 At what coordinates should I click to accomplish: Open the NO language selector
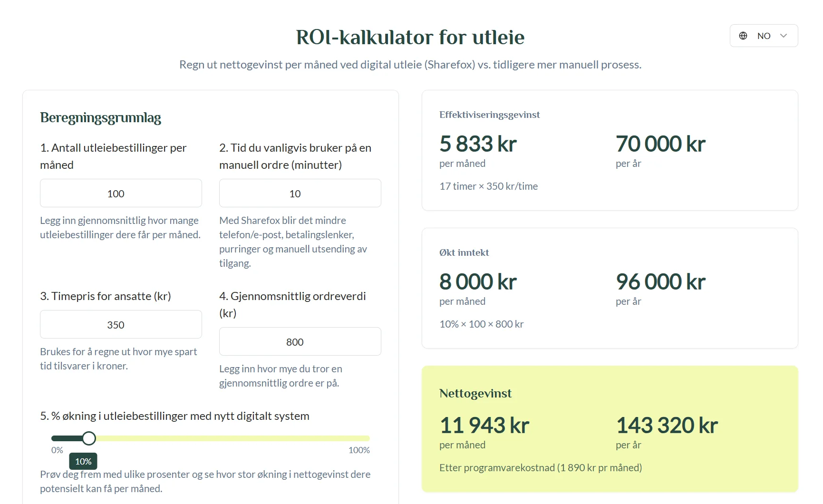pos(764,36)
